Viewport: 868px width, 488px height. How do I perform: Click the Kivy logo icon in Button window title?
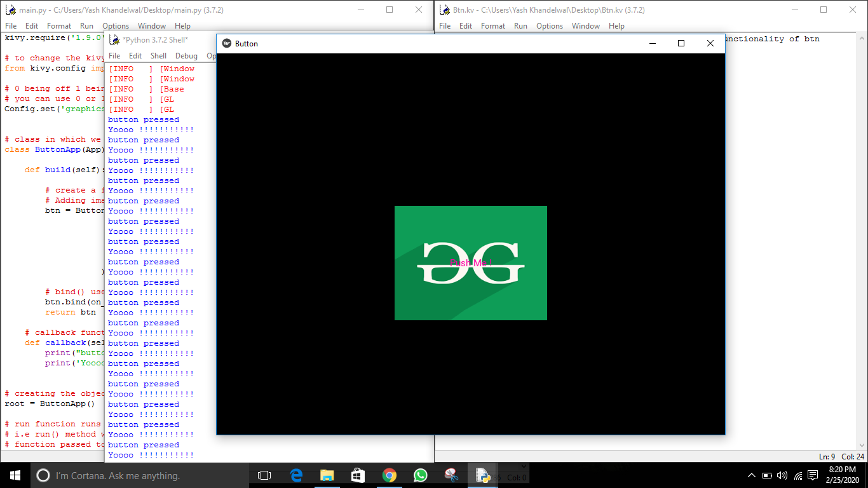(226, 43)
